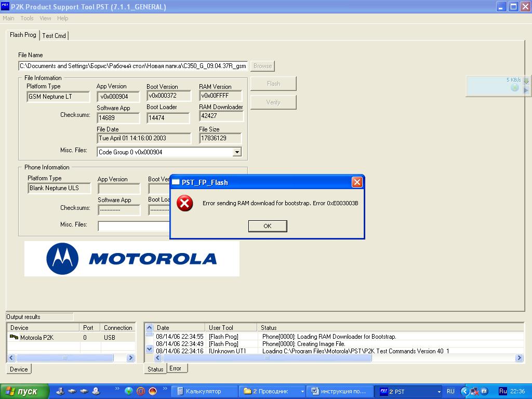532x399 pixels.
Task: Switch to the Device tab at bottom
Action: [19, 369]
